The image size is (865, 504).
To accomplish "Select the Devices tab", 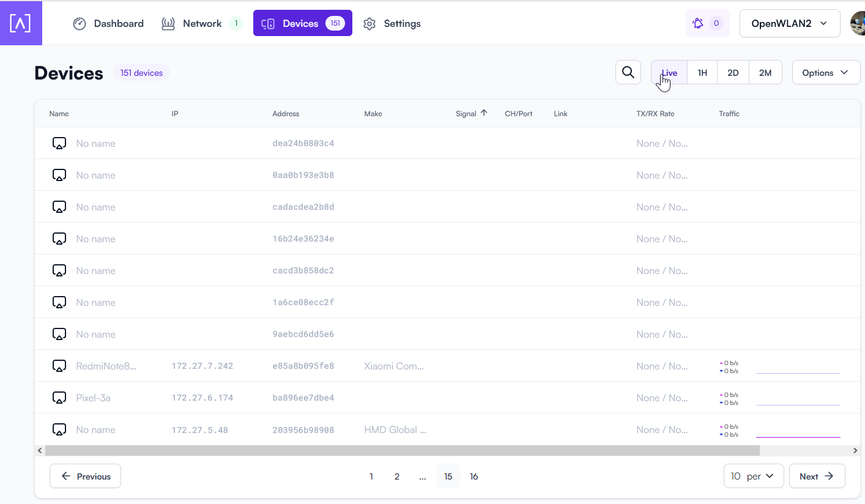I will pos(303,23).
